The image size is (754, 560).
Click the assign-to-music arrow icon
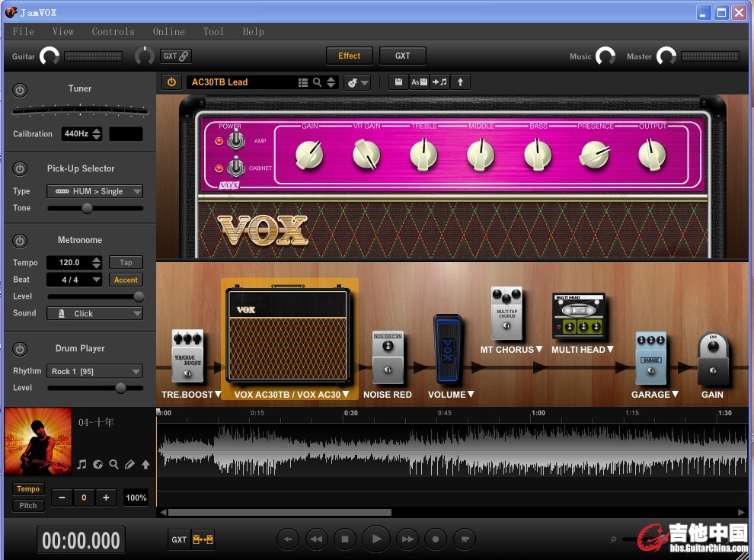coord(439,82)
